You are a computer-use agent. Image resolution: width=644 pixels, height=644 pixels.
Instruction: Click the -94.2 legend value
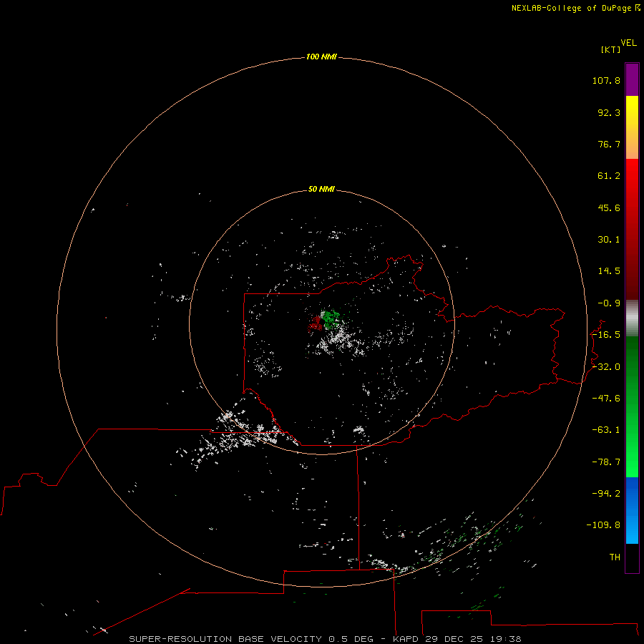coord(606,494)
